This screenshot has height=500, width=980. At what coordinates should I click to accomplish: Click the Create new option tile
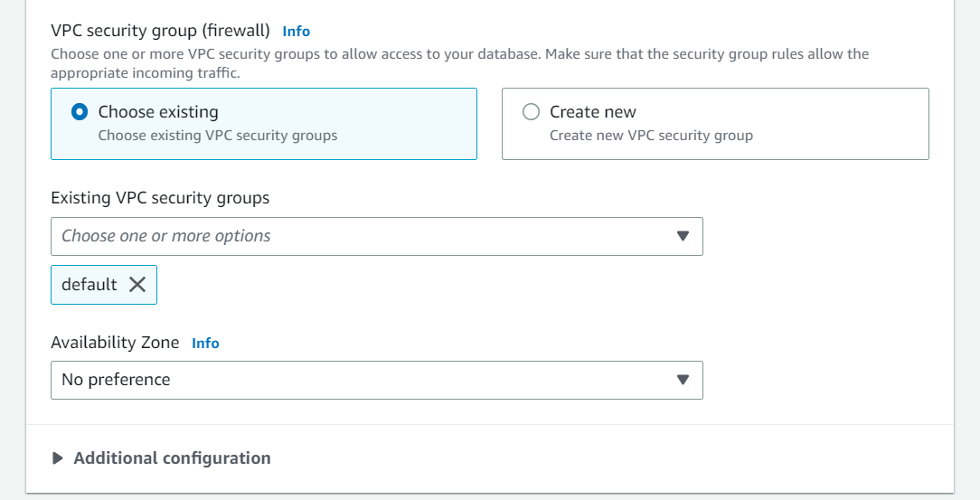(x=715, y=124)
